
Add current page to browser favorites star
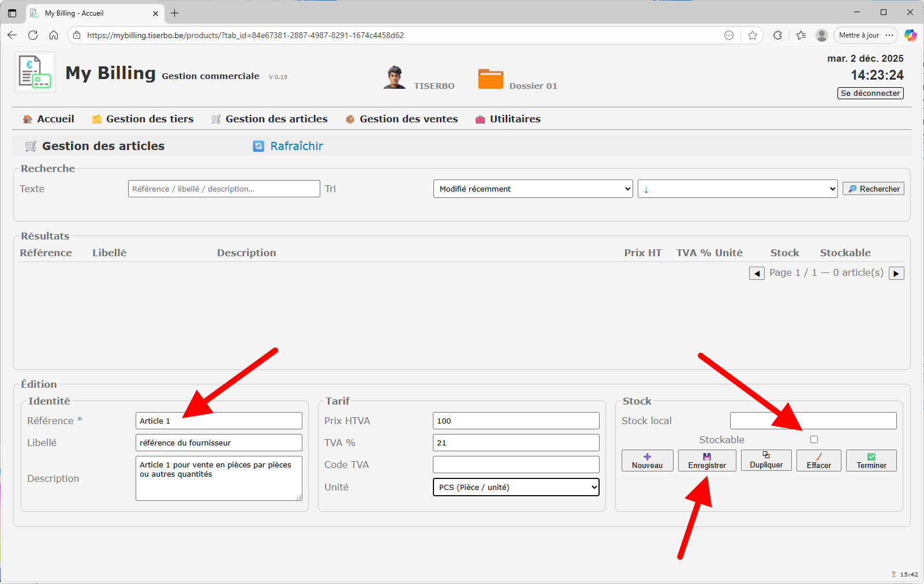coord(753,35)
